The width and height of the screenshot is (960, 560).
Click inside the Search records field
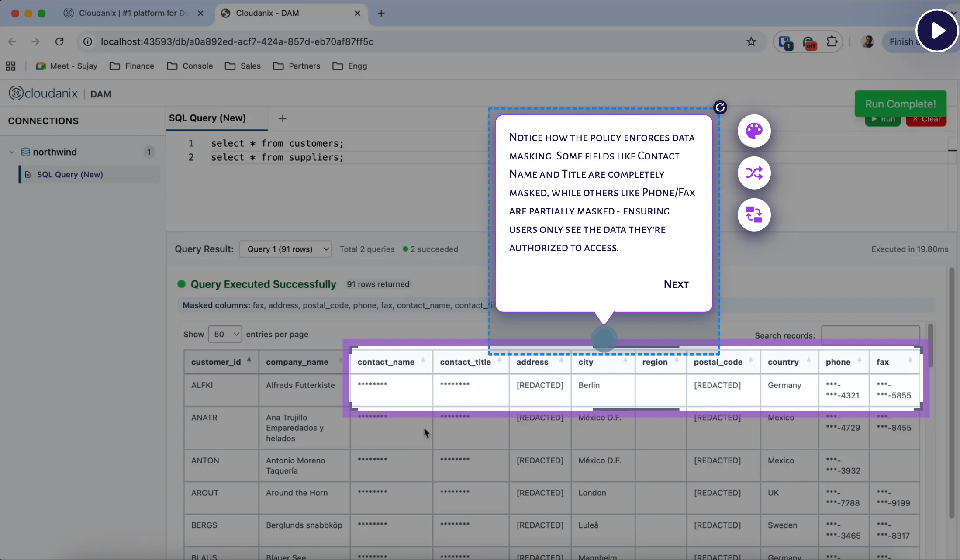coord(870,335)
